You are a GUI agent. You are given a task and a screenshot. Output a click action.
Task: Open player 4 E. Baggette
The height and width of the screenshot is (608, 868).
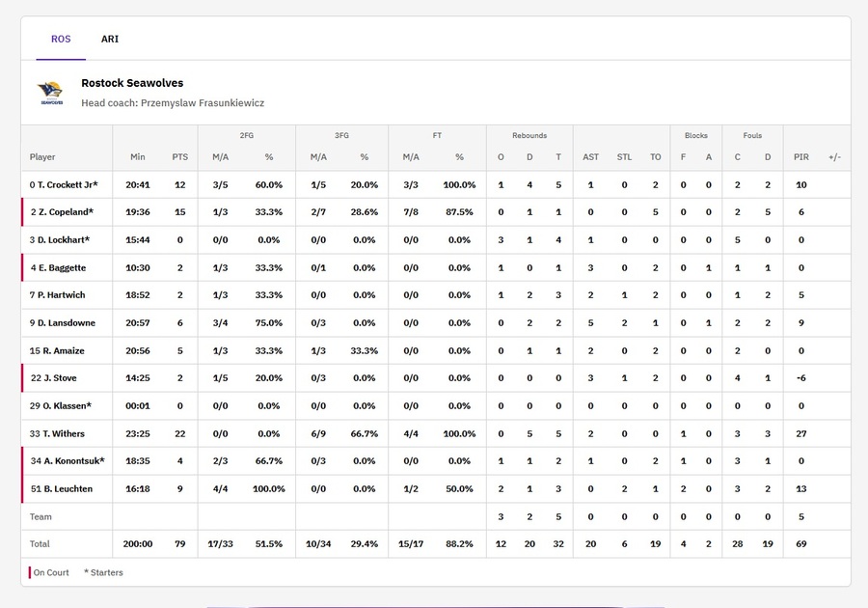(x=58, y=267)
